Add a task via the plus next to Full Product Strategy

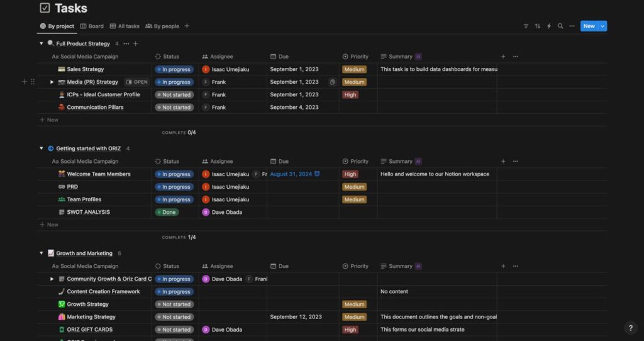(136, 43)
